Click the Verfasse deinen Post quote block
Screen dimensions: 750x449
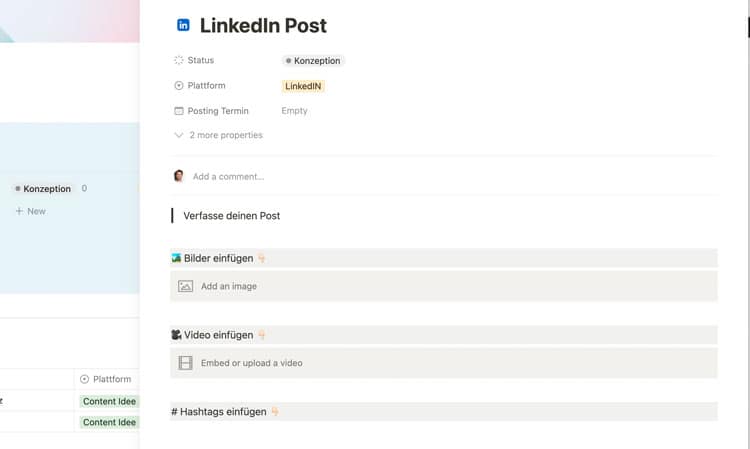tap(232, 216)
